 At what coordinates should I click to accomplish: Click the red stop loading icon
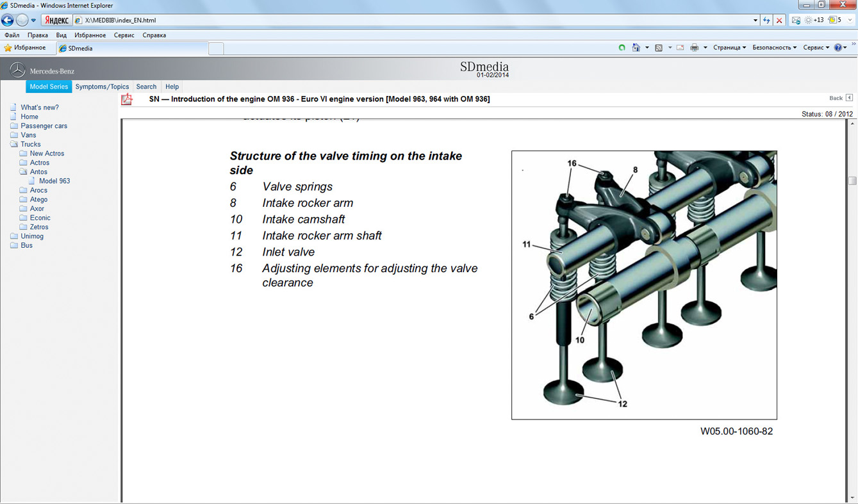click(779, 20)
